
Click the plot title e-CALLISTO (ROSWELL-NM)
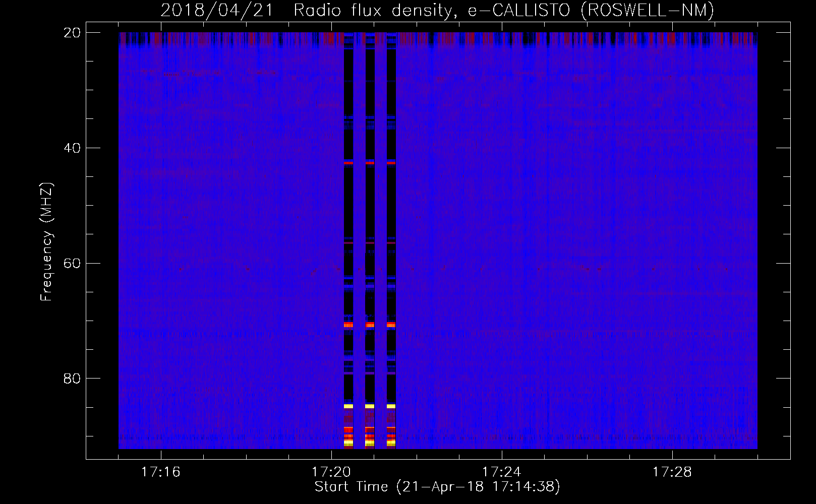591,10
